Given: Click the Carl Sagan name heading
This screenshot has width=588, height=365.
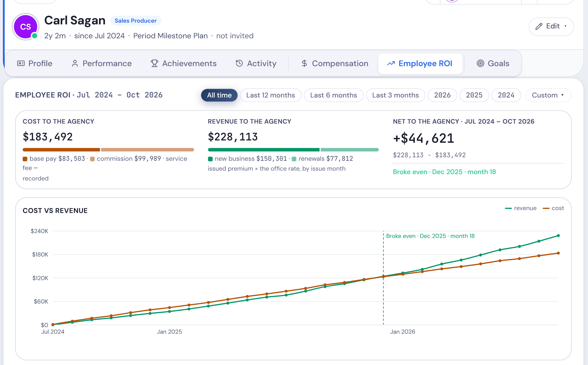Looking at the screenshot, I should click(75, 20).
